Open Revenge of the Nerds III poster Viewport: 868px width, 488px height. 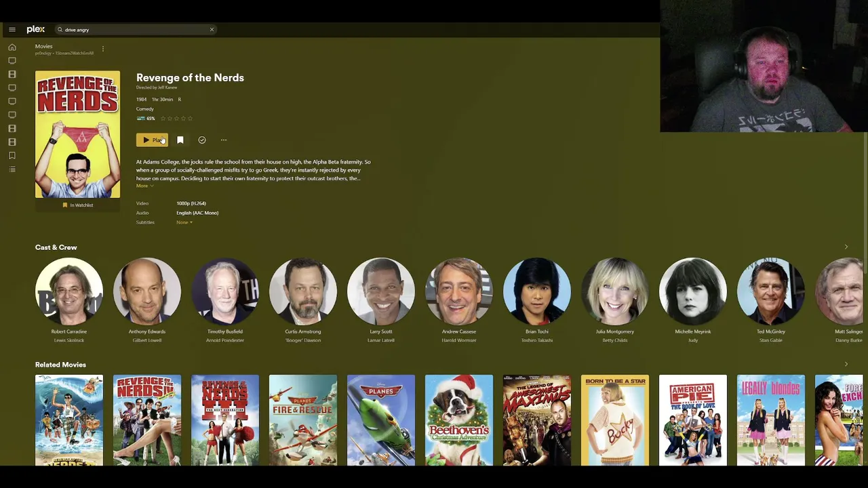[225, 420]
